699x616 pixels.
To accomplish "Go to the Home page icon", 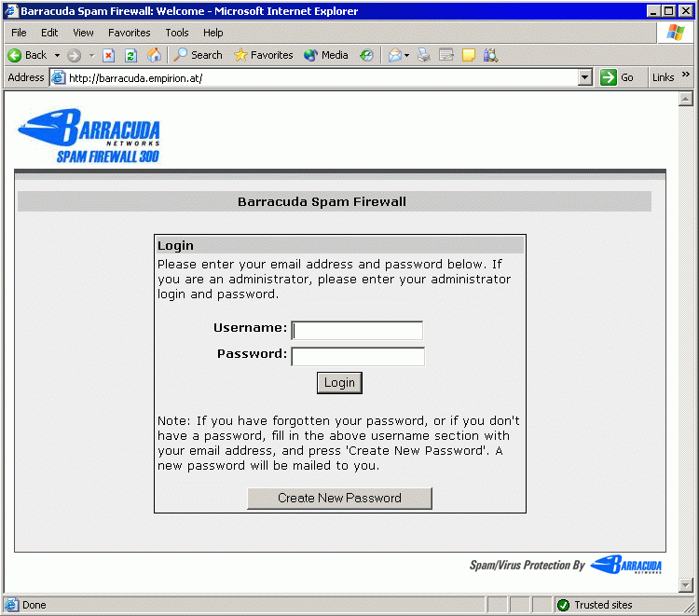I will pos(154,55).
